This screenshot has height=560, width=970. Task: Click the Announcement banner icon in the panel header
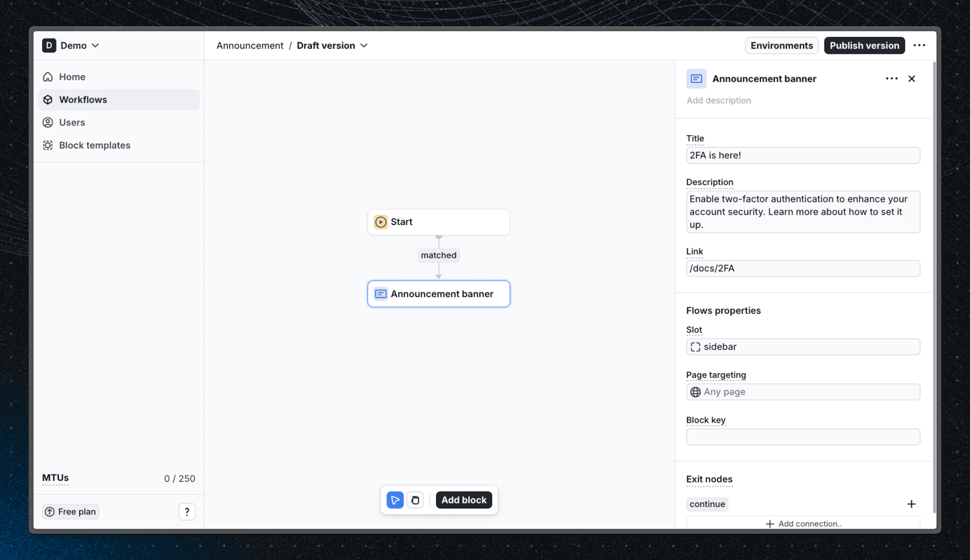pos(696,79)
